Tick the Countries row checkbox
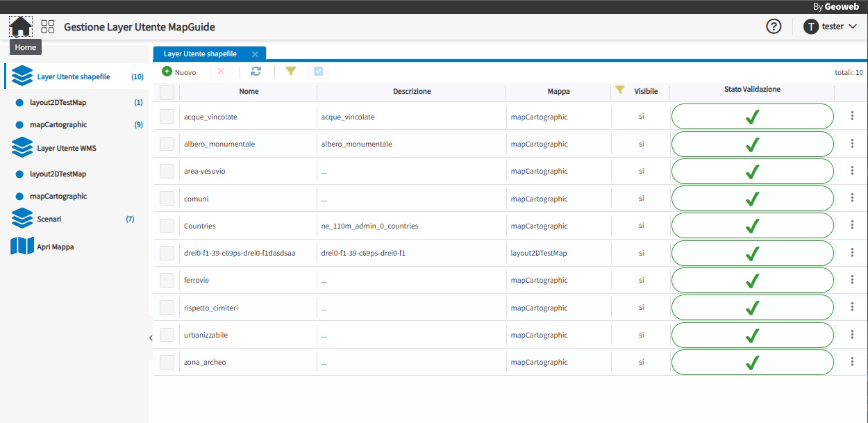This screenshot has height=423, width=868. click(x=167, y=226)
